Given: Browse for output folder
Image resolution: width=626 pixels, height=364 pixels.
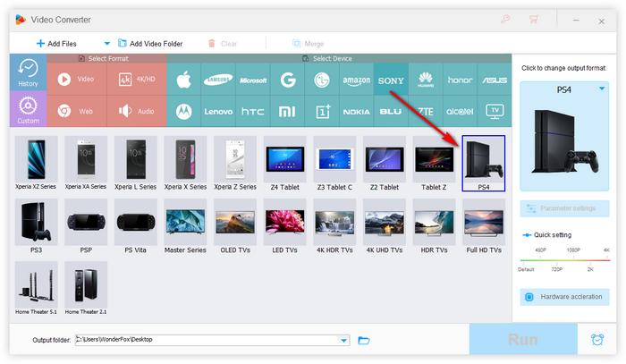Looking at the screenshot, I should click(x=364, y=340).
